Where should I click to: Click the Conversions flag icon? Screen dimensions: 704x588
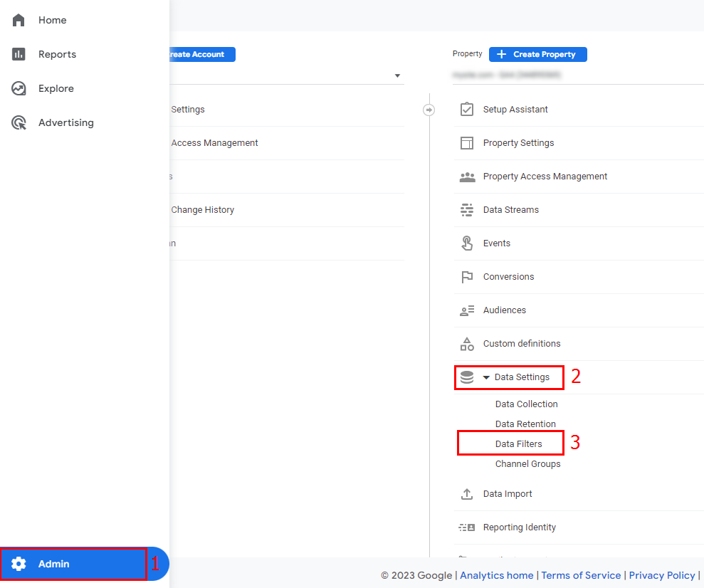(x=467, y=277)
